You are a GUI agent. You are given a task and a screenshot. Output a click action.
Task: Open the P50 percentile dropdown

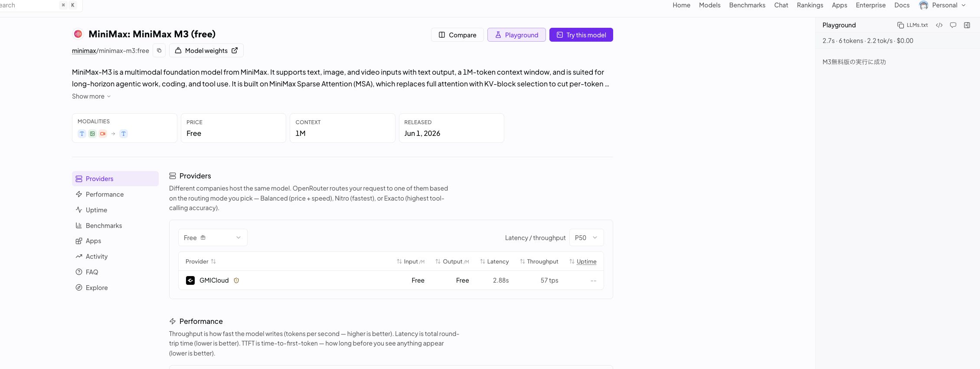pyautogui.click(x=586, y=237)
